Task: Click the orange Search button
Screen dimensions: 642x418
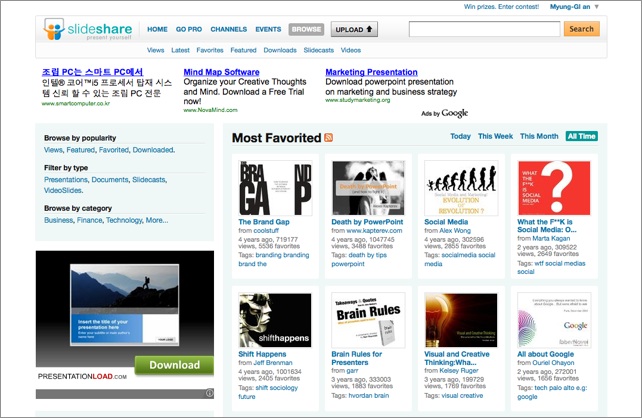Action: (581, 29)
